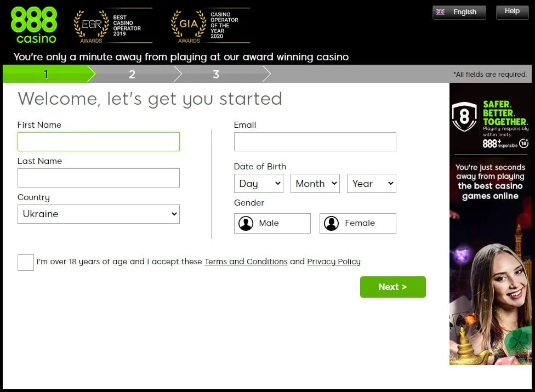The image size is (535, 392).
Task: Focus the Email input field
Action: pyautogui.click(x=315, y=141)
